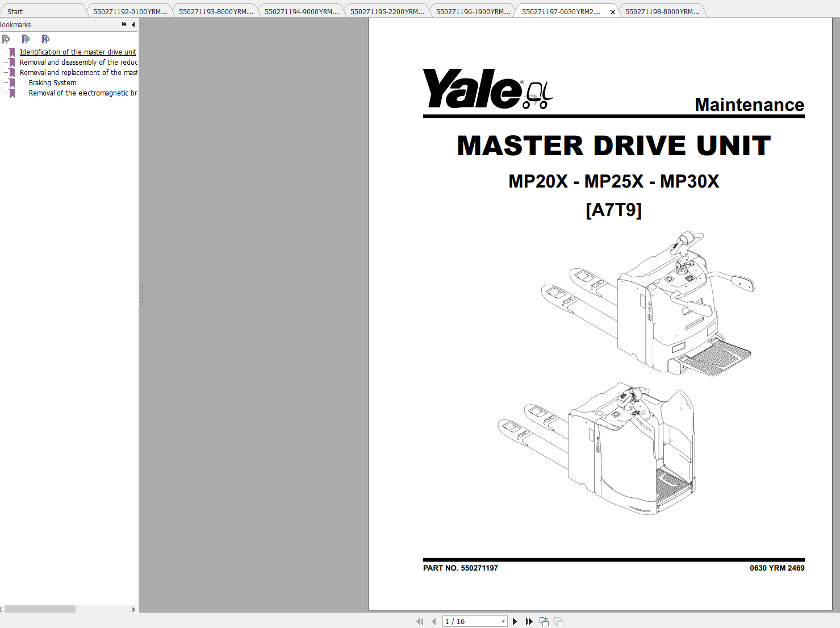Click the back navigation view icon
Screen dimensions: 840x628
tap(544, 621)
